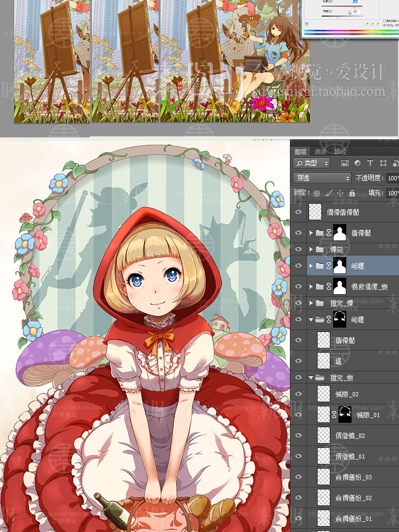Switch to the 通道 channels tab
399x532 pixels.
[x=320, y=152]
